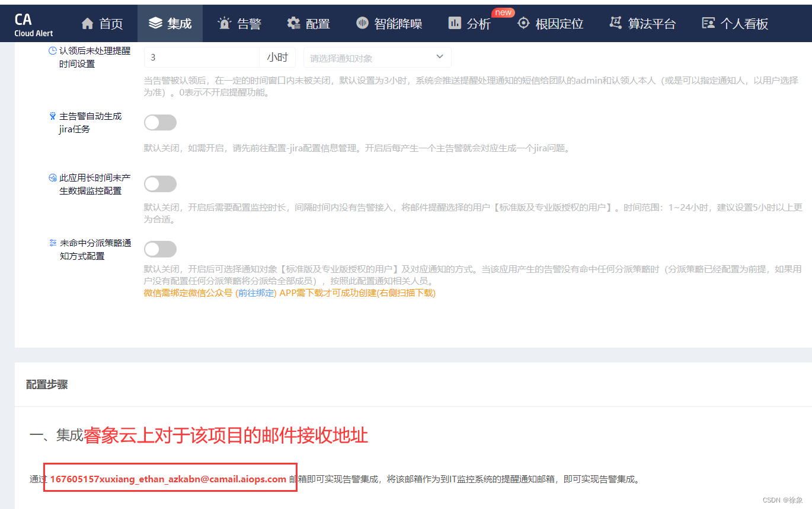The height and width of the screenshot is (509, 812).
Task: Enable the 主告警自动生成jira任务 toggle
Action: 160,122
